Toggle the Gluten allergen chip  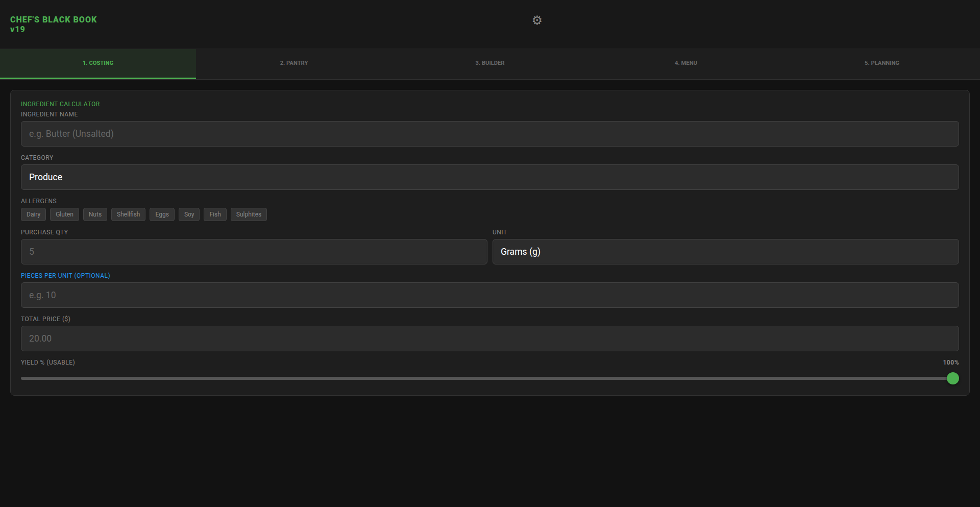click(x=64, y=214)
